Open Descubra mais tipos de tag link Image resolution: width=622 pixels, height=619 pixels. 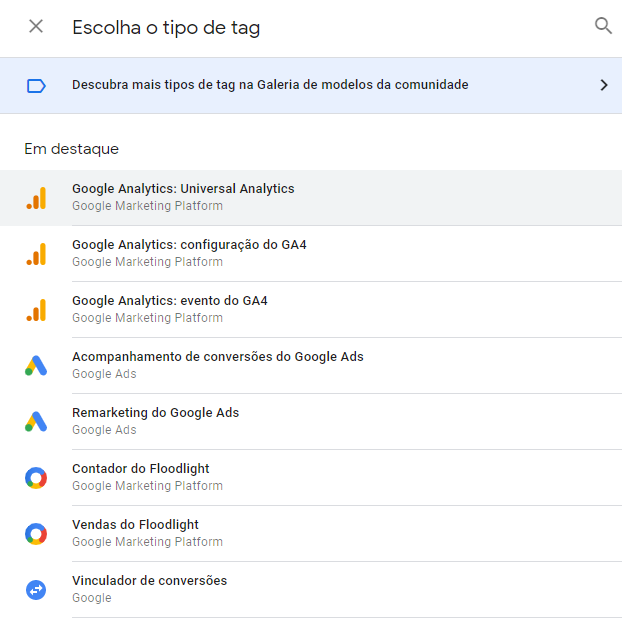click(x=270, y=85)
